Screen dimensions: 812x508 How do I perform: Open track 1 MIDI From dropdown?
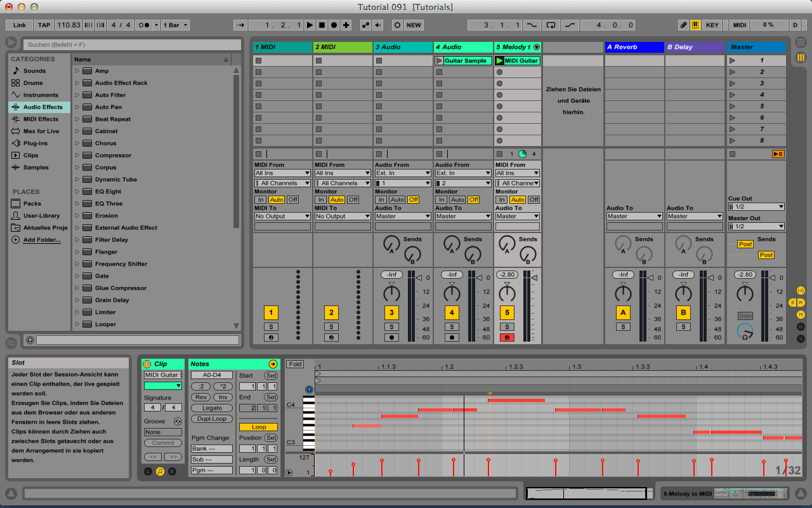282,173
